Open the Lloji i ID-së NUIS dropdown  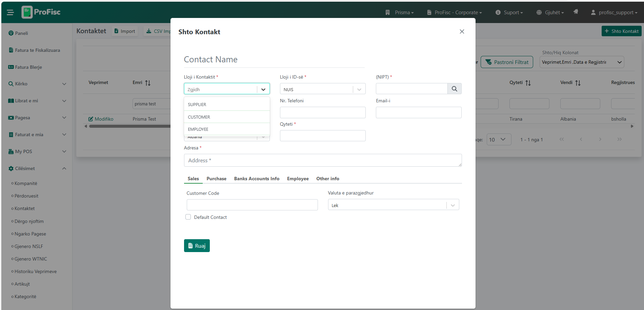[322, 89]
